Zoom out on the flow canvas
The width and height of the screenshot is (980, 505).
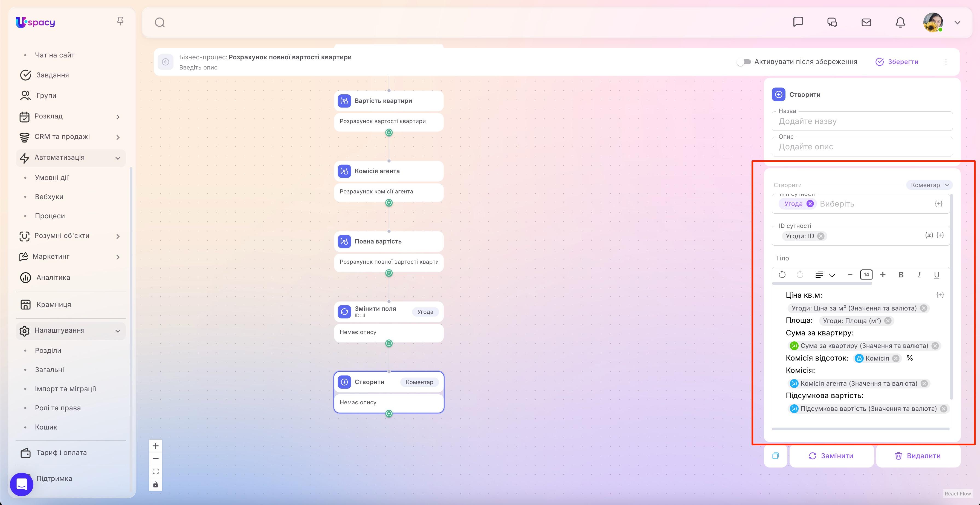pos(156,458)
